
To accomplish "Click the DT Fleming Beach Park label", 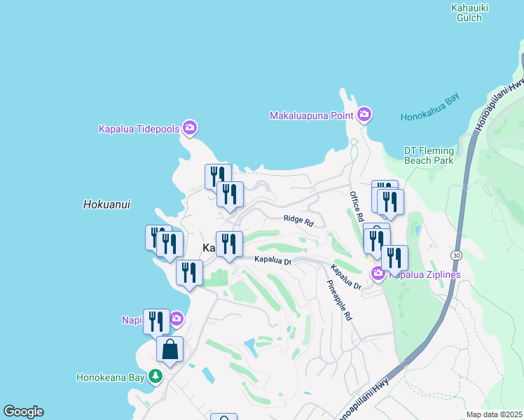I will click(429, 155).
